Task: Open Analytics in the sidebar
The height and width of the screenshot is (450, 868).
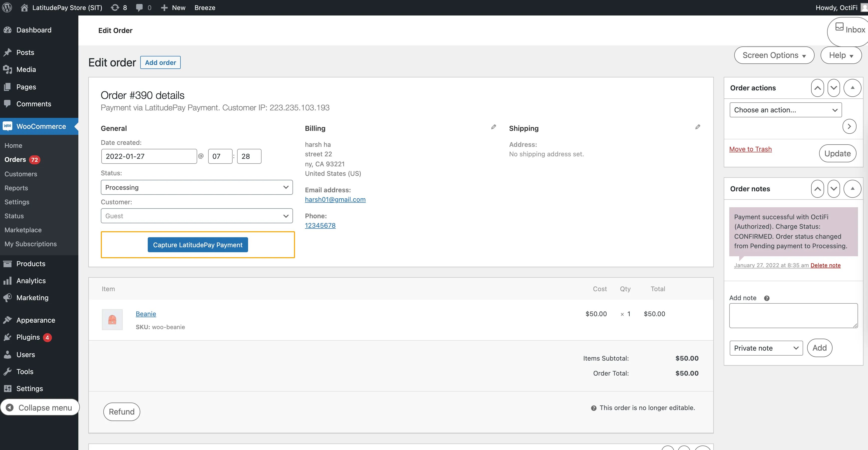Action: point(31,280)
